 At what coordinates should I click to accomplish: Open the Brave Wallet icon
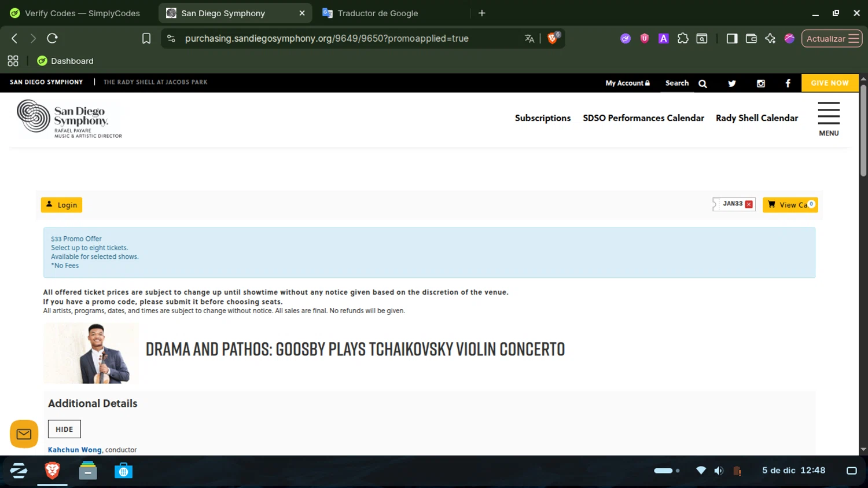pyautogui.click(x=751, y=38)
